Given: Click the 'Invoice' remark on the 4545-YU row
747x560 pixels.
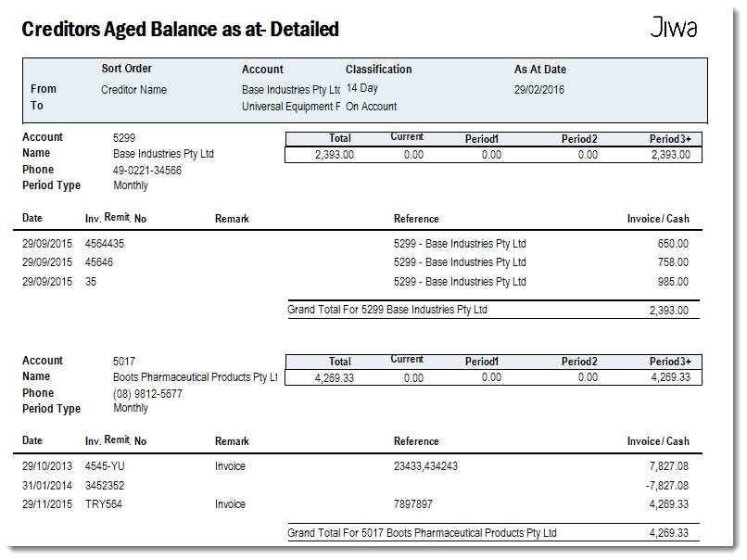Looking at the screenshot, I should point(230,466).
